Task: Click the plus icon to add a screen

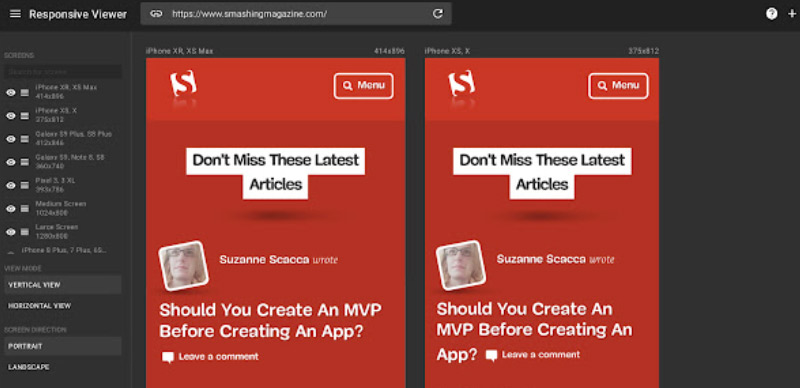Action: tap(792, 14)
